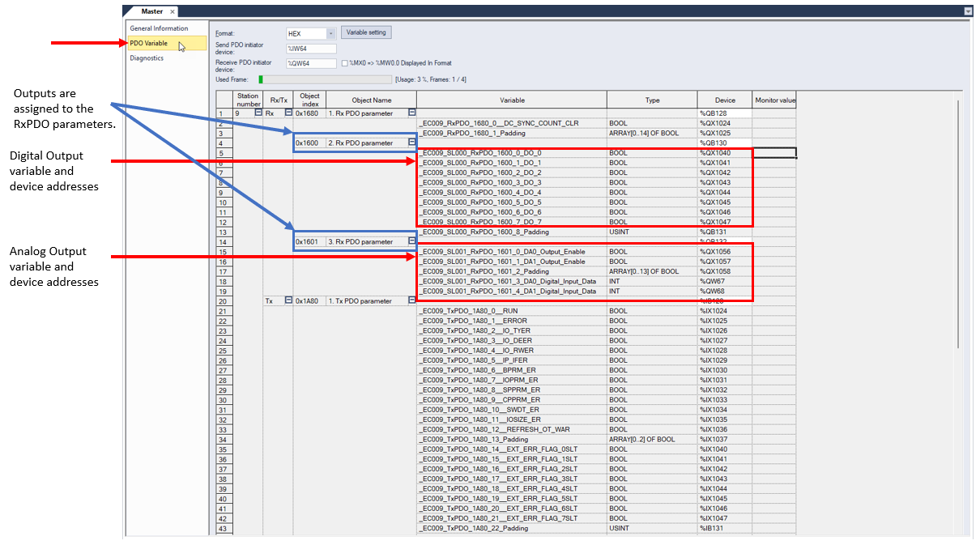Open the Format HEX dropdown
Viewport: 980px width, 545px height.
(331, 33)
